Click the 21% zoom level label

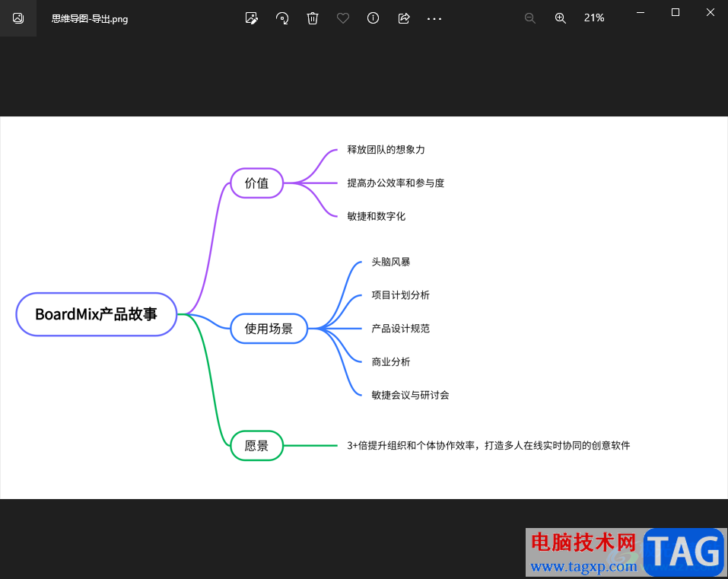tap(594, 17)
